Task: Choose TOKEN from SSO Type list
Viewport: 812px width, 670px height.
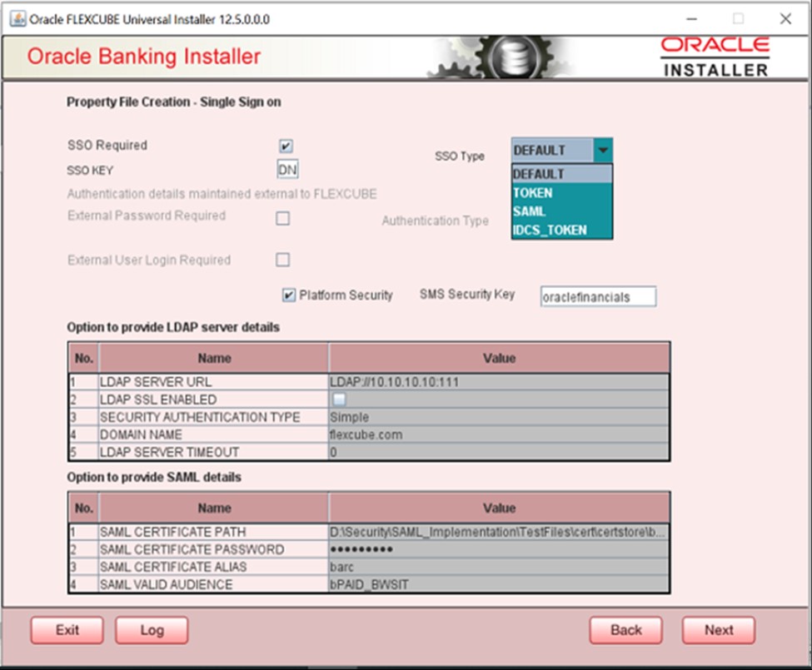Action: point(562,193)
